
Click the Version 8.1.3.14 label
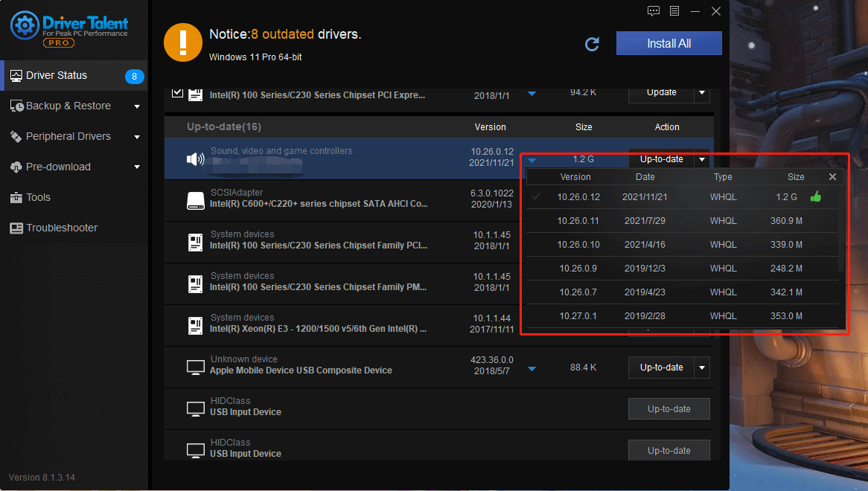[x=42, y=477]
